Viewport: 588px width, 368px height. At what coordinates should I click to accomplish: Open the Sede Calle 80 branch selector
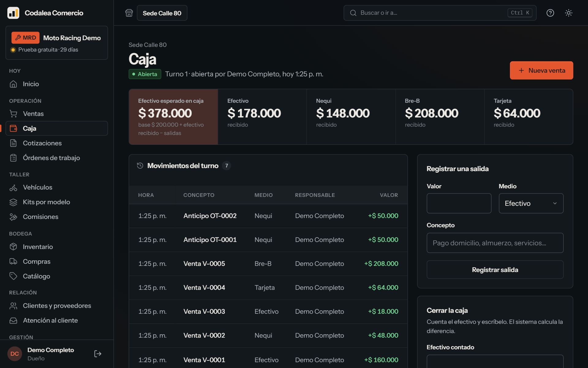point(162,13)
